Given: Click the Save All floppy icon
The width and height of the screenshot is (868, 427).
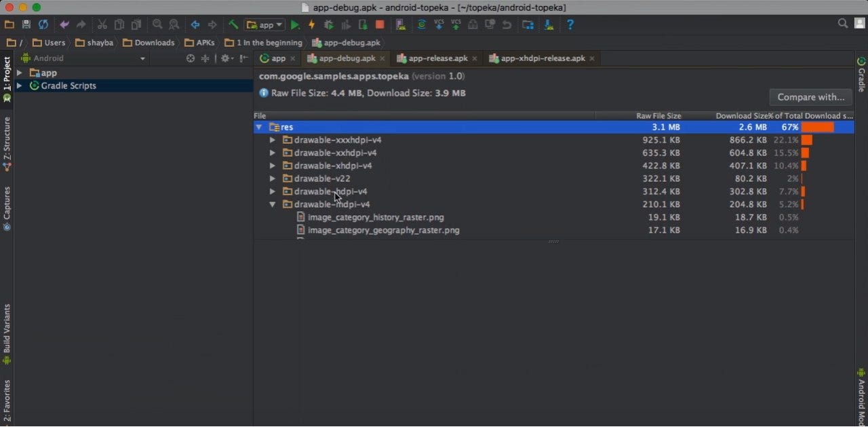Looking at the screenshot, I should click(x=26, y=24).
